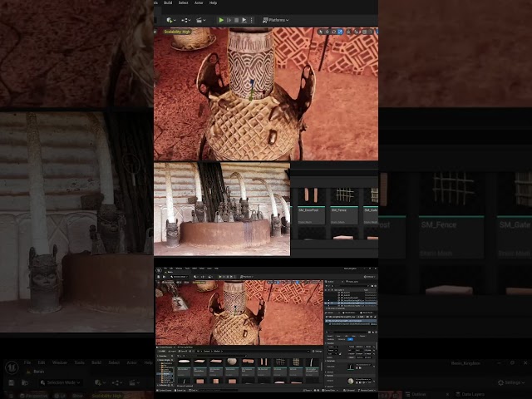
Task: Toggle surface snapping in the enlarged viewport toolbar
Action: tap(357, 32)
